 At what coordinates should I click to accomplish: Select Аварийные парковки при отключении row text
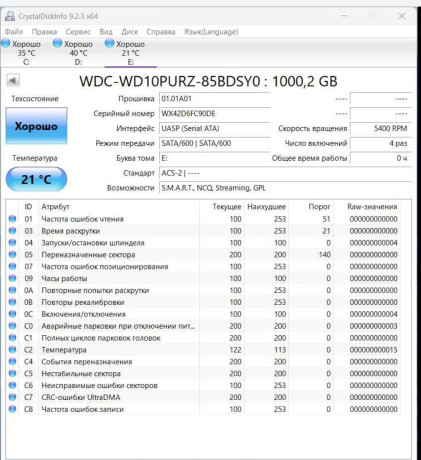(x=118, y=326)
